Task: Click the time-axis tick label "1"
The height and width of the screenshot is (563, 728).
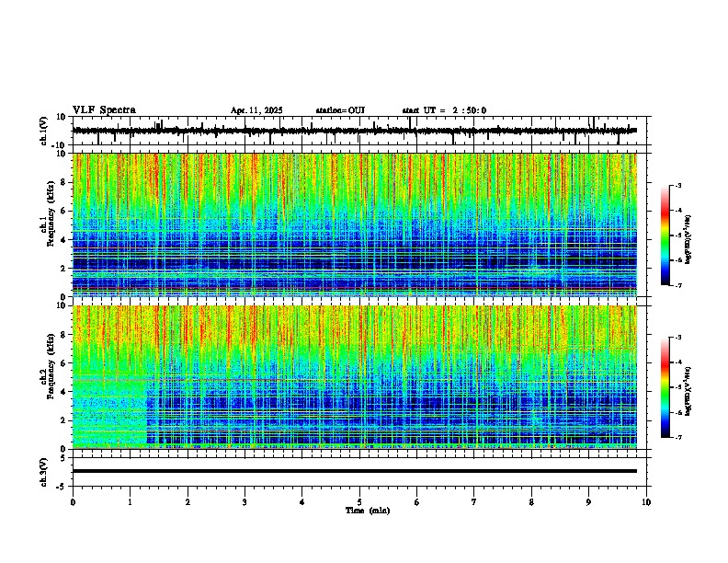Action: [130, 502]
